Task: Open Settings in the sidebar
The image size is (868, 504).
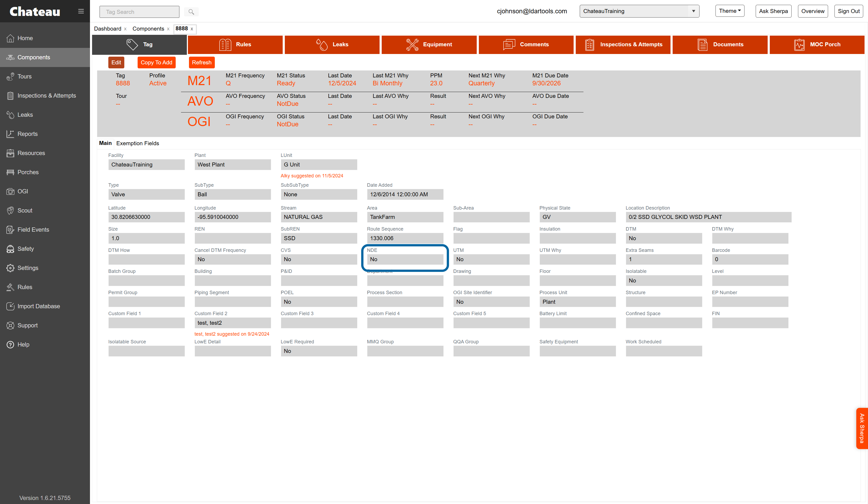Action: pos(45,268)
